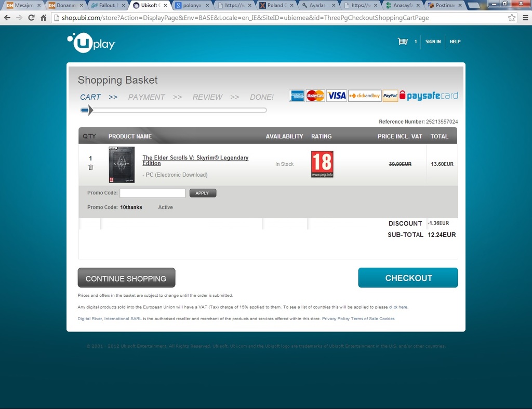
Task: Click the APPLY promo code button
Action: coord(203,193)
